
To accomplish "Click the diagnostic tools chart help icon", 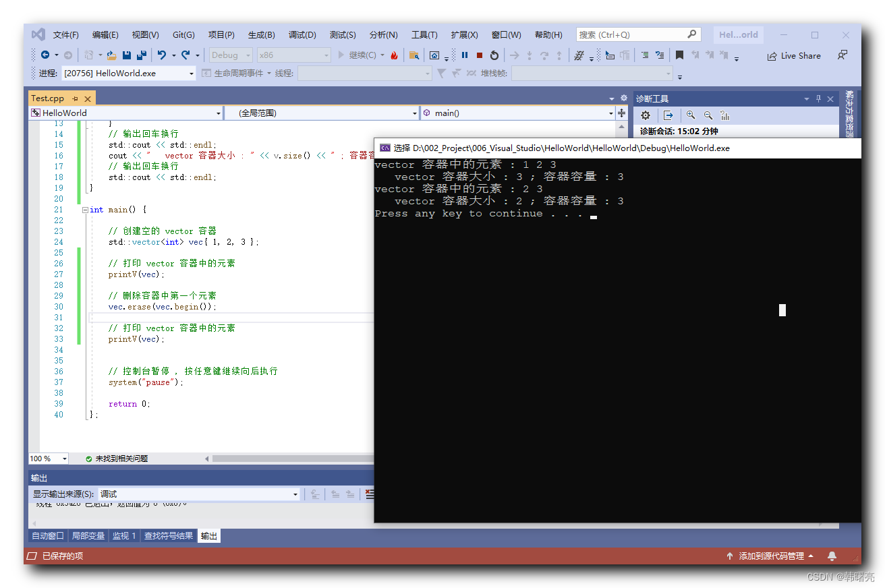I will (x=725, y=115).
